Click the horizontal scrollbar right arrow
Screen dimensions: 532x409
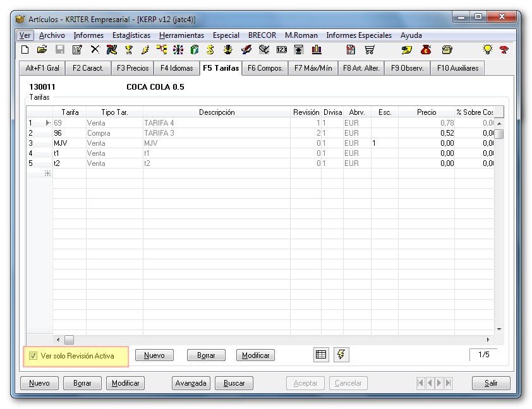[x=488, y=340]
